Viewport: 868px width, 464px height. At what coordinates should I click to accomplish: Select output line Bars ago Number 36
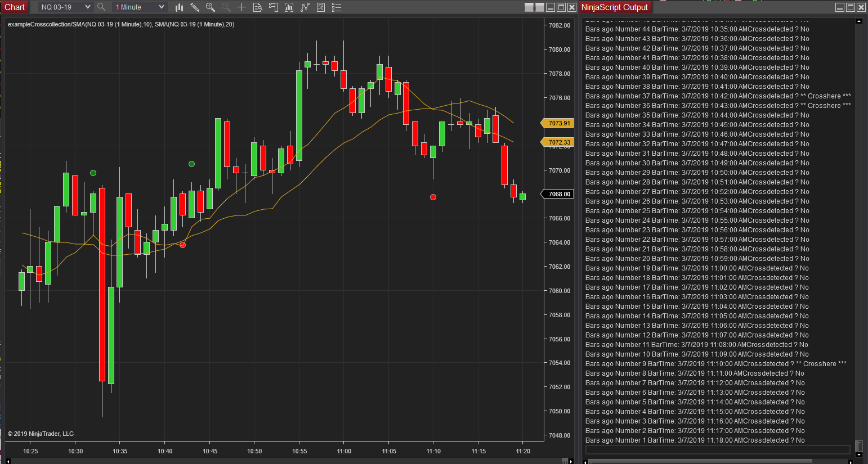click(x=718, y=106)
